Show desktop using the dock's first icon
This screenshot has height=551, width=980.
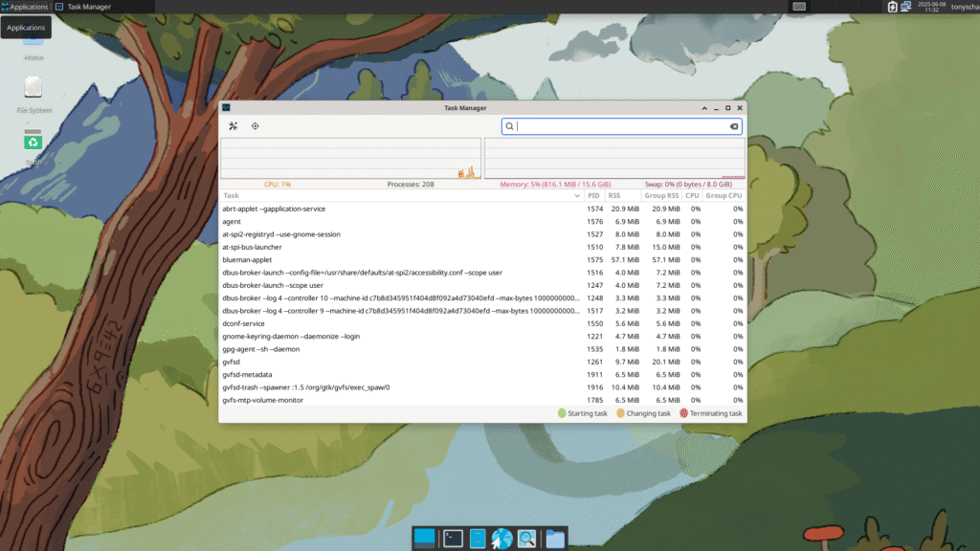tap(424, 538)
